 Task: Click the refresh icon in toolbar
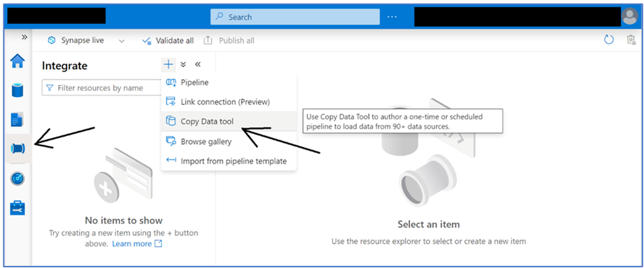coord(609,40)
